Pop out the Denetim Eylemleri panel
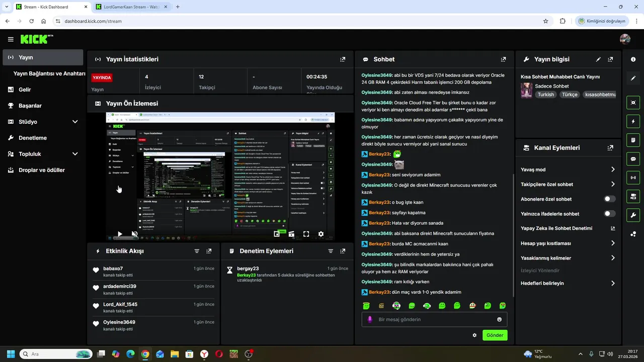 (x=343, y=251)
